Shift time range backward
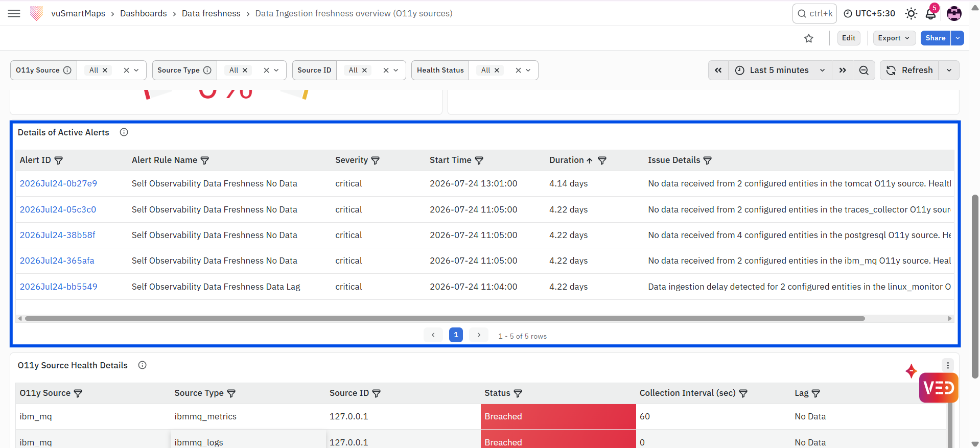This screenshot has height=448, width=980. point(718,70)
